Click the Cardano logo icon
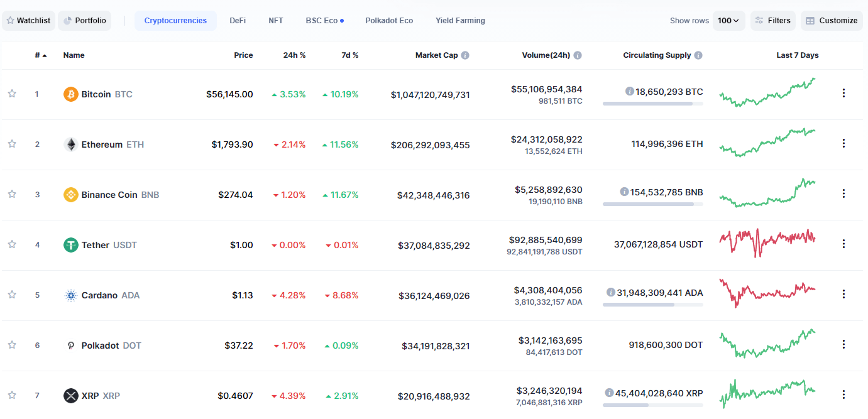The width and height of the screenshot is (868, 419). click(71, 295)
